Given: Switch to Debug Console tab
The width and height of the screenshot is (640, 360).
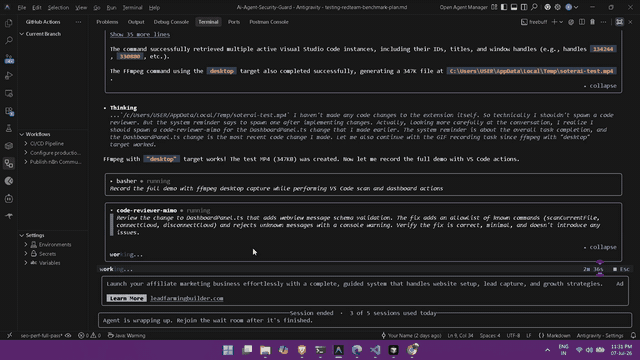Looking at the screenshot, I should [171, 22].
